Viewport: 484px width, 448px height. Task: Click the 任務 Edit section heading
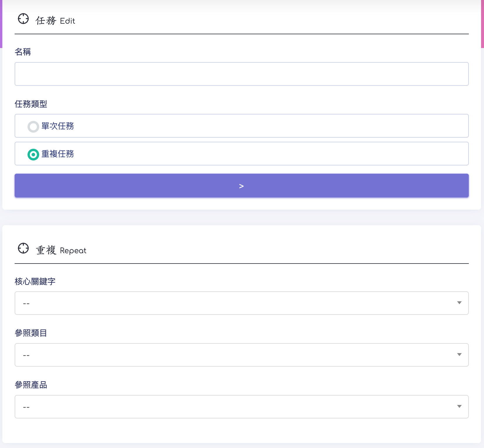tap(55, 21)
